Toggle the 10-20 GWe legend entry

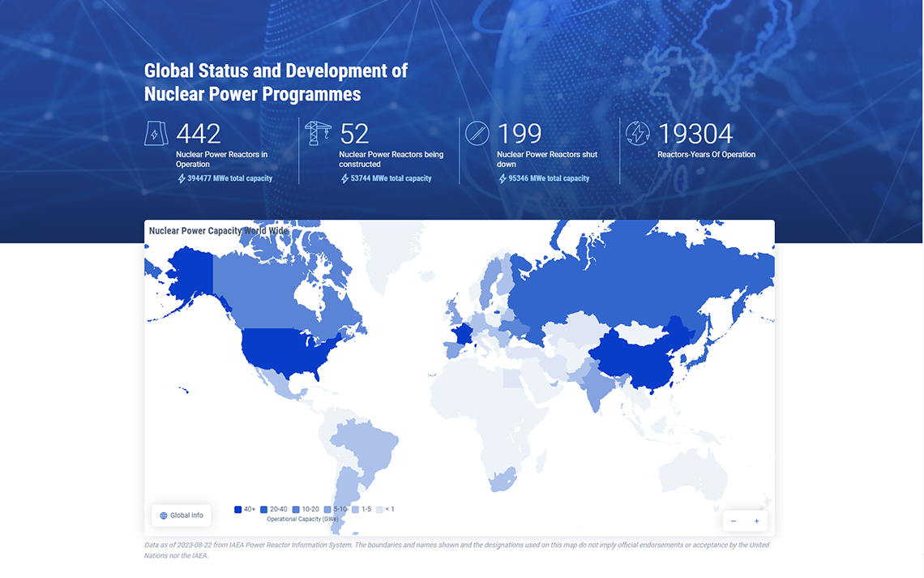(306, 510)
